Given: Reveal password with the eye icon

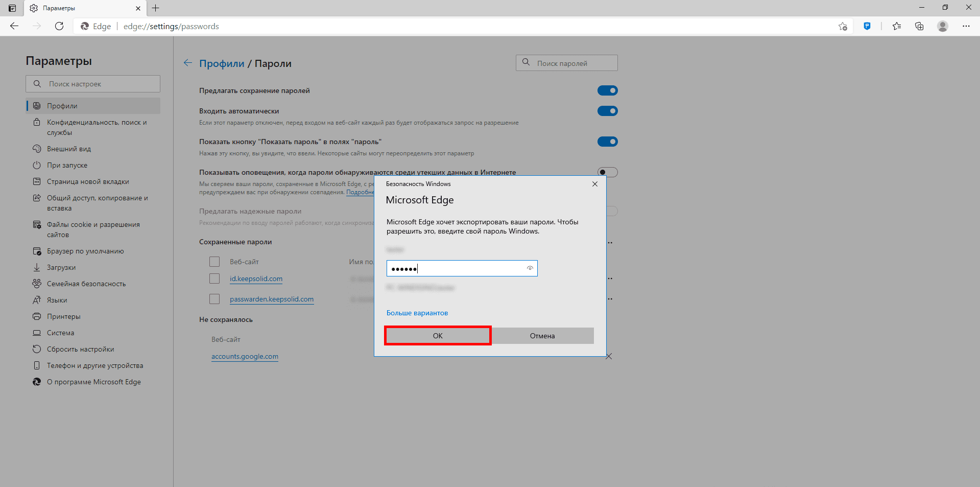Looking at the screenshot, I should (530, 268).
